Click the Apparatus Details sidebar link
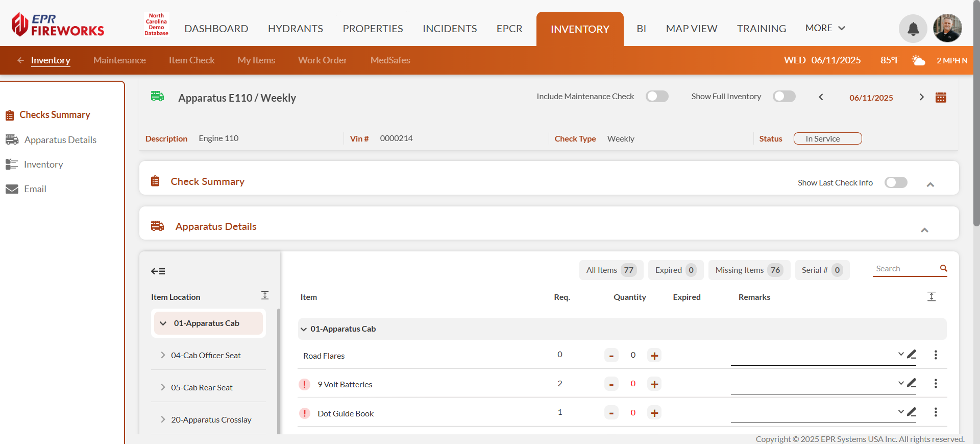Viewport: 980px width, 444px height. (x=60, y=140)
